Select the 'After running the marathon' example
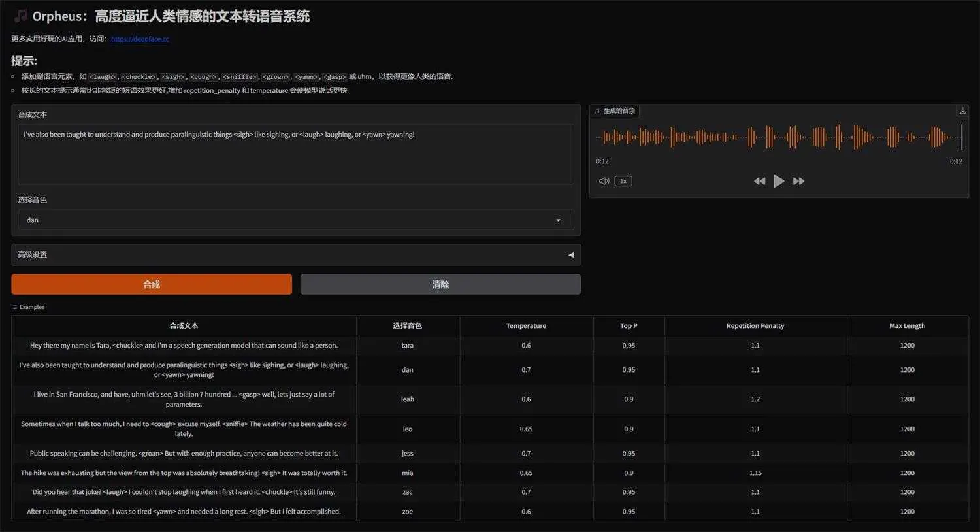 (x=184, y=512)
